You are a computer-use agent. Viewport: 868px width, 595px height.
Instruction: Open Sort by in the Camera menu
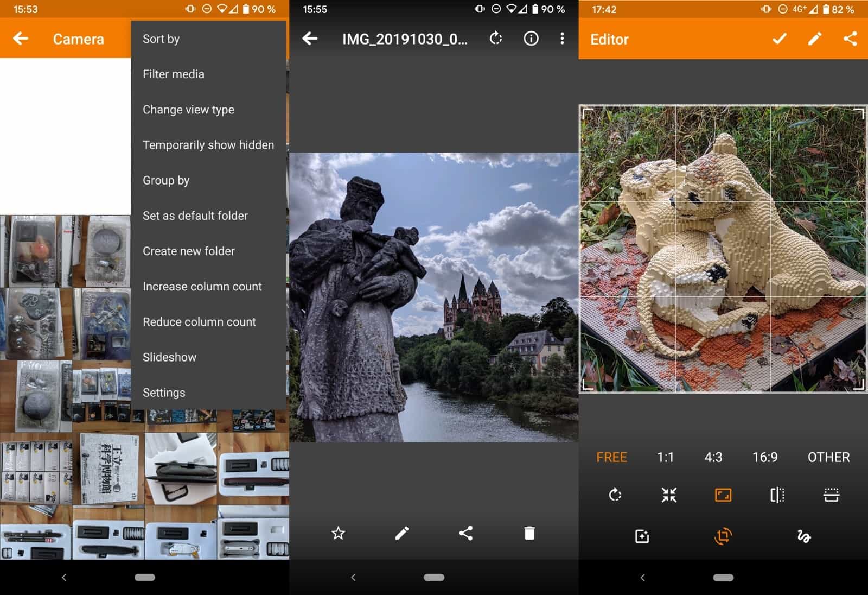pyautogui.click(x=161, y=38)
